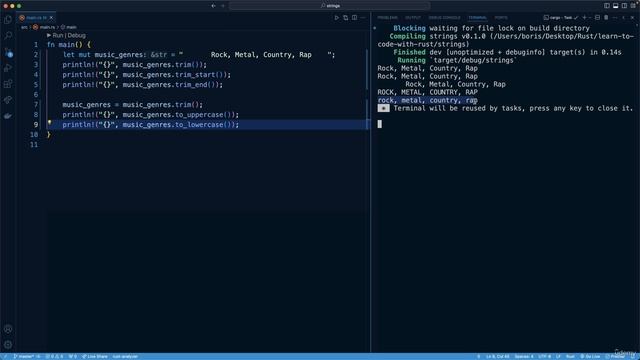This screenshot has width=640, height=360.
Task: Click the lightbulb code action on line 9
Action: [x=49, y=122]
